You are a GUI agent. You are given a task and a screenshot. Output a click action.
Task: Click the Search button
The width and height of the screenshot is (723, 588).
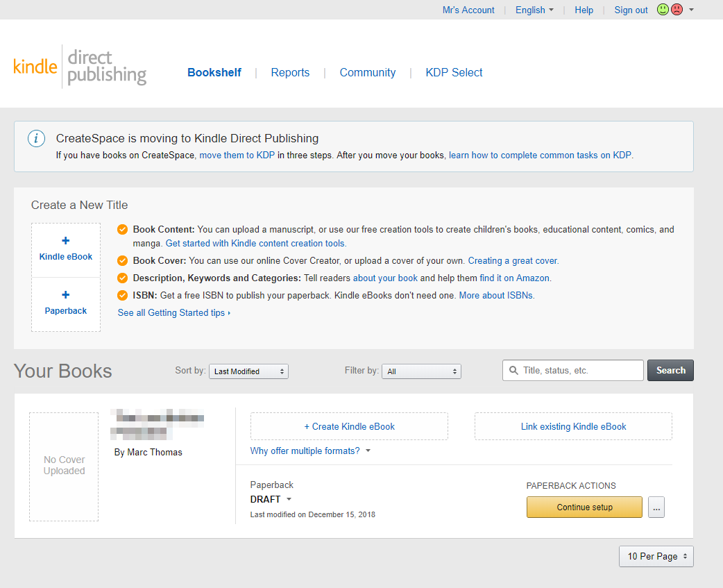click(670, 370)
